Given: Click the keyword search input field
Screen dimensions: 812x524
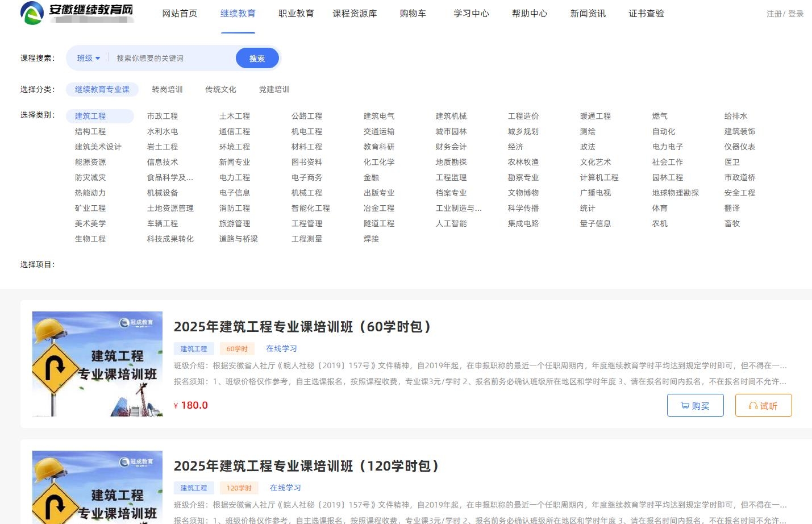Looking at the screenshot, I should (x=170, y=58).
